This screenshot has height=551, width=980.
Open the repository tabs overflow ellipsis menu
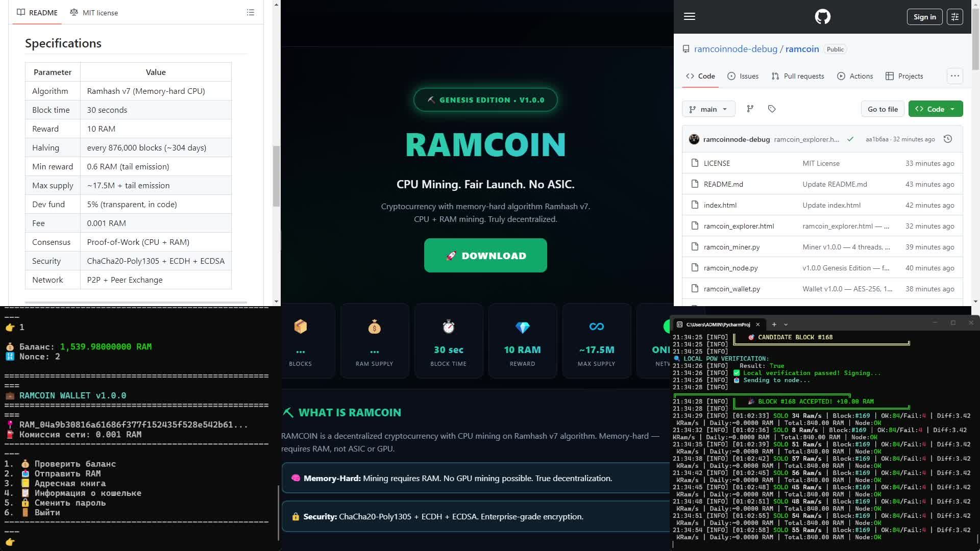point(955,76)
